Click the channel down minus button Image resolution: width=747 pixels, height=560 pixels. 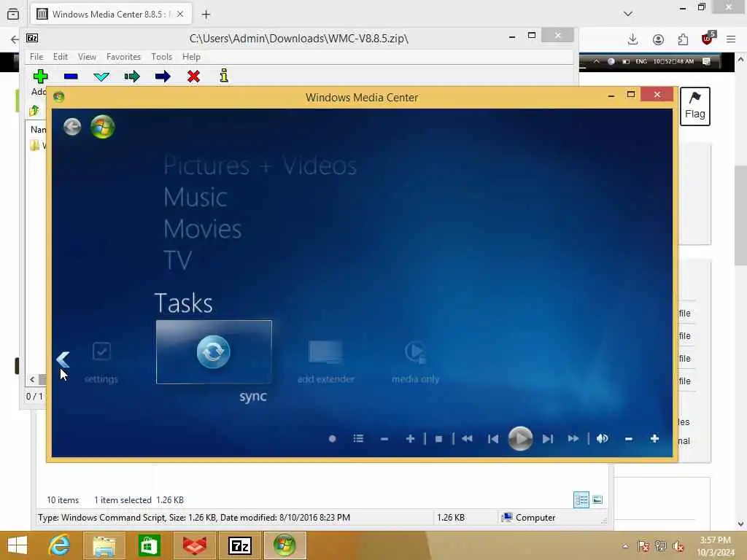tap(384, 438)
